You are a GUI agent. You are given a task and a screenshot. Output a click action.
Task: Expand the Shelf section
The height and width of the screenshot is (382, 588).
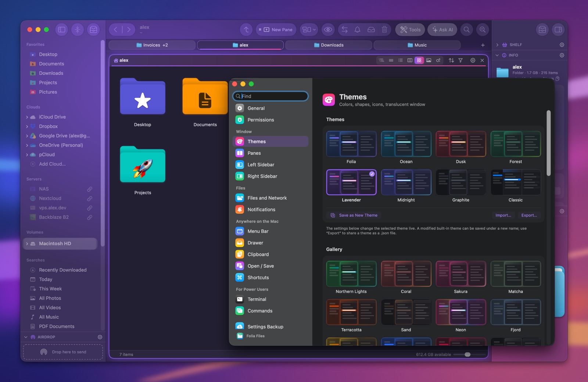pyautogui.click(x=497, y=45)
